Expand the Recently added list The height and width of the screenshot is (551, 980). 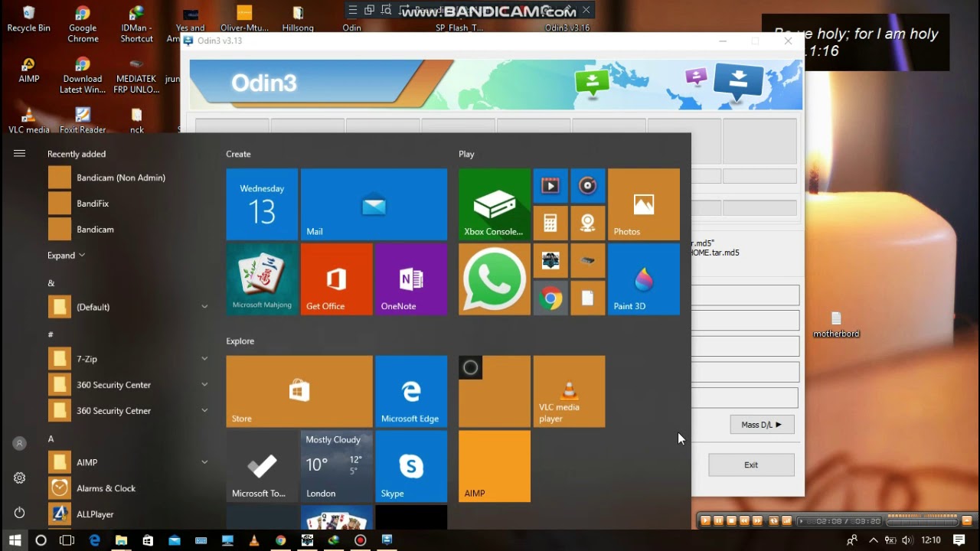[x=66, y=256]
